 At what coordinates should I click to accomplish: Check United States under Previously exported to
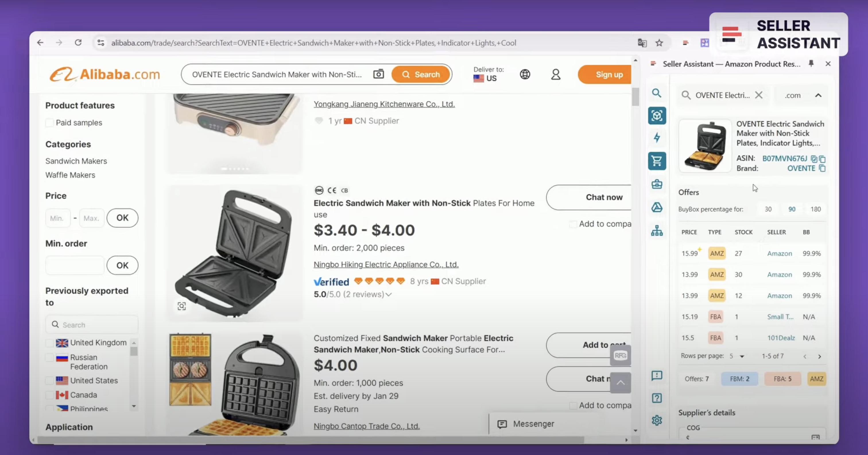coord(50,381)
